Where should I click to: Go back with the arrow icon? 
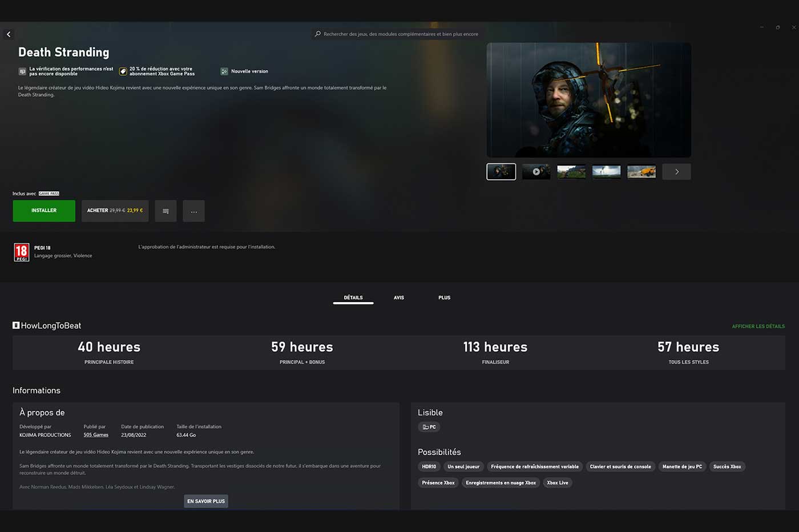[x=9, y=34]
